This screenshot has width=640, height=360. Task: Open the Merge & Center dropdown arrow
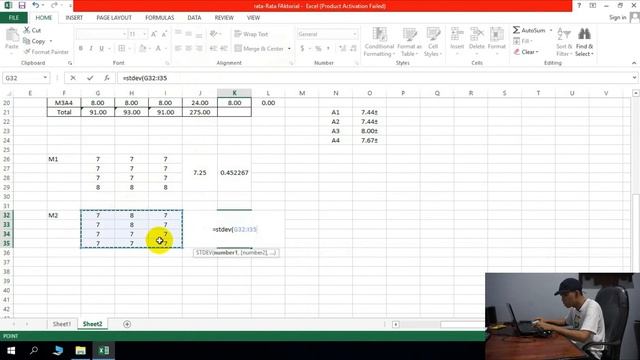pos(289,49)
